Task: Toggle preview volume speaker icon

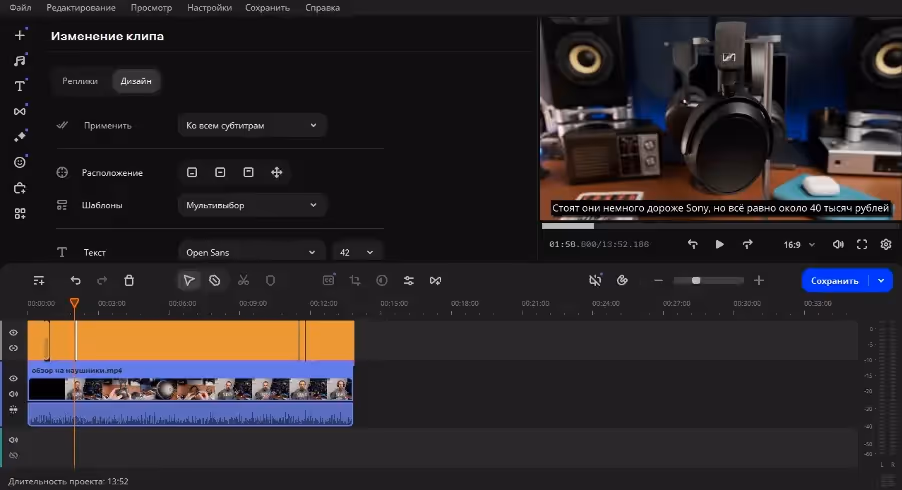Action: point(838,244)
